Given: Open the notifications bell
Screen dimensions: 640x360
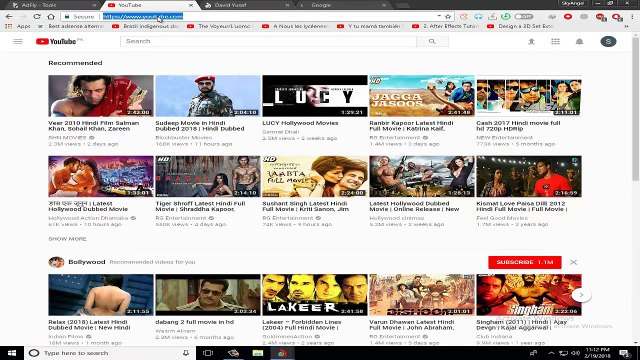Looking at the screenshot, I should tap(579, 41).
